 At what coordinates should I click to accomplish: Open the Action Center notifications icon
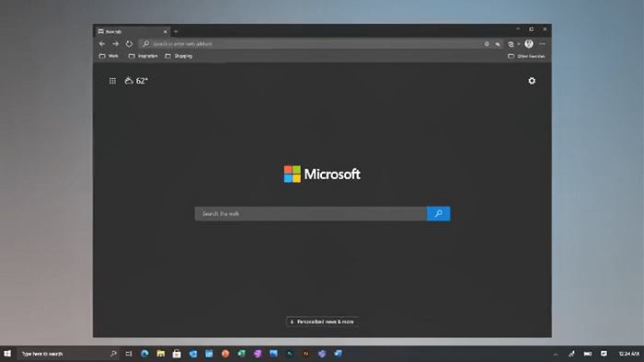[604, 354]
